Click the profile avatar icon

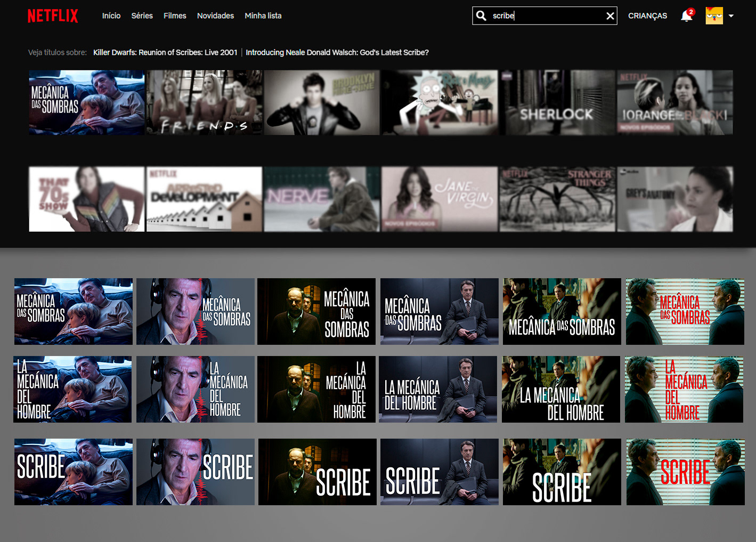(x=714, y=15)
